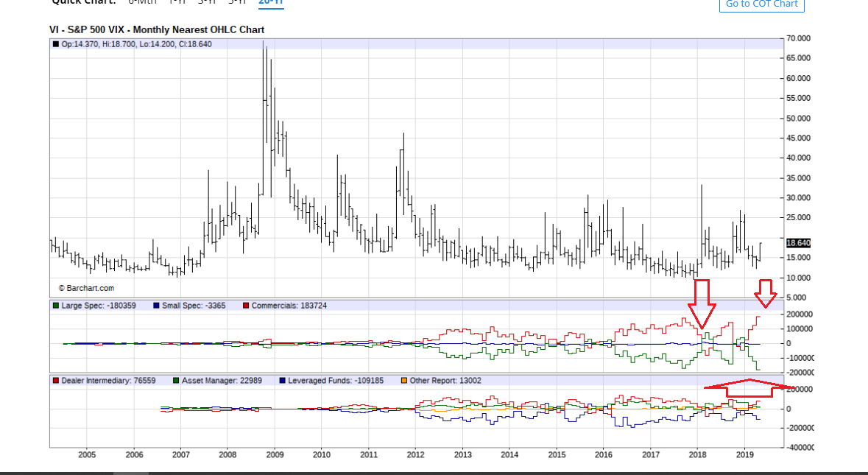Click the 2017 year label on time axis
This screenshot has height=475, width=868.
(x=651, y=455)
